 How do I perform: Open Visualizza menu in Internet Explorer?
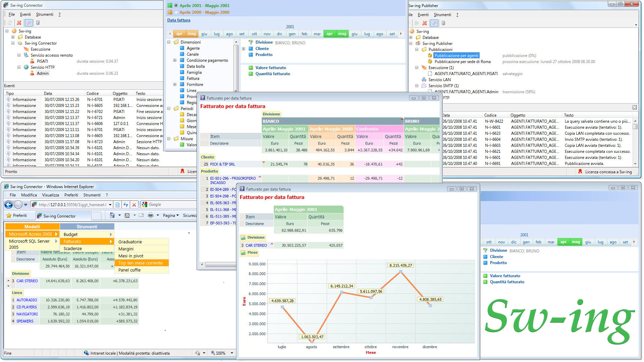coord(50,195)
